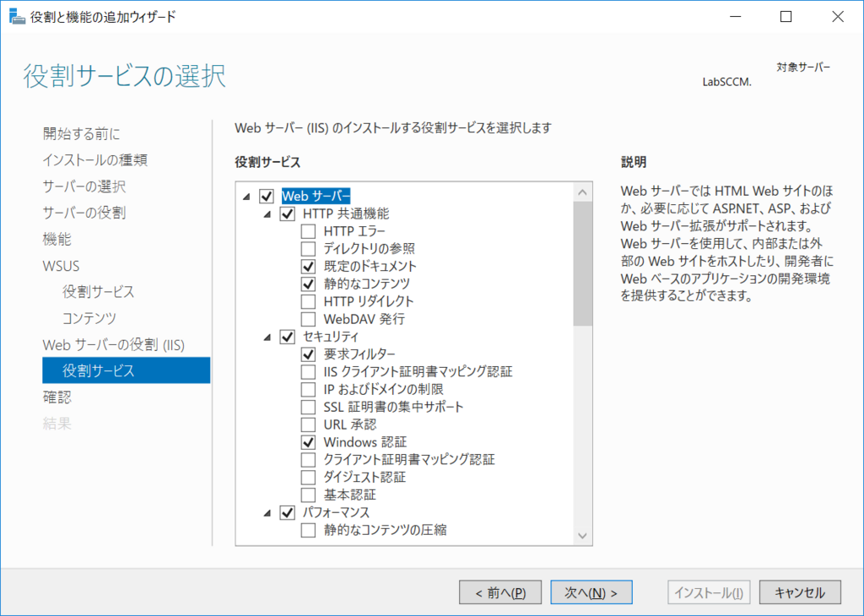Check the URL 承認 checkbox
Image resolution: width=864 pixels, height=616 pixels.
[x=309, y=424]
